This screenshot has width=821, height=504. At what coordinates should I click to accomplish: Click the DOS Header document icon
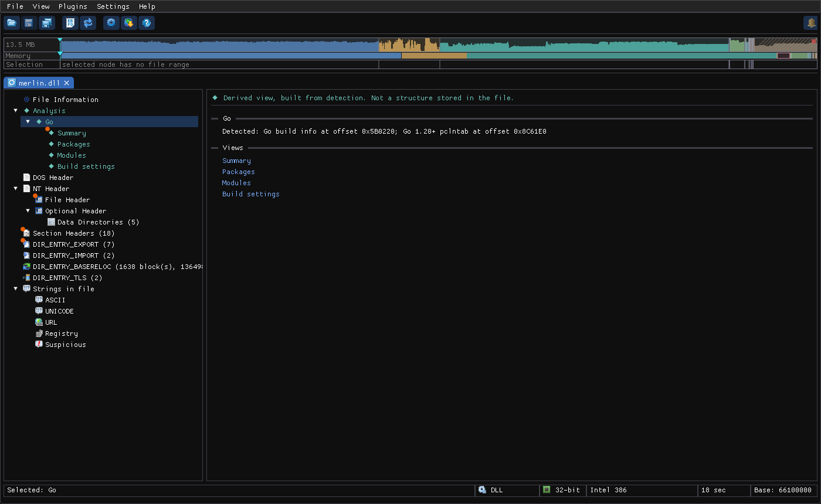(x=26, y=178)
